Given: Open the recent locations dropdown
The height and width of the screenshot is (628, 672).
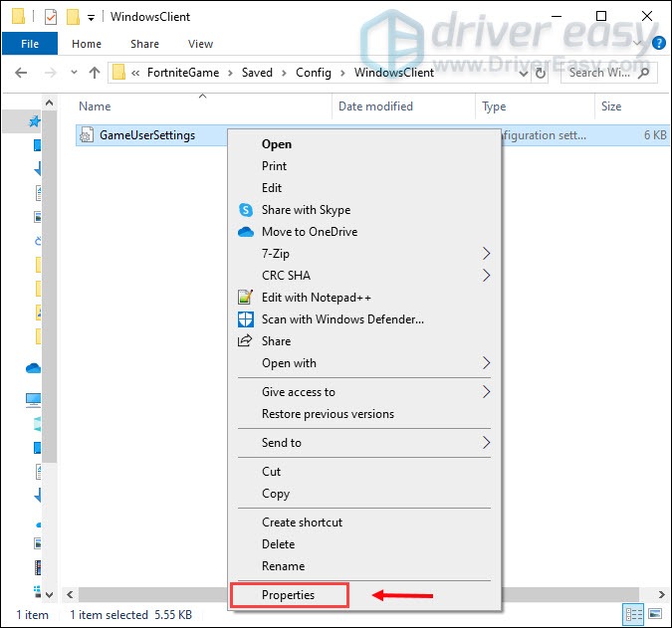Looking at the screenshot, I should pos(74,73).
